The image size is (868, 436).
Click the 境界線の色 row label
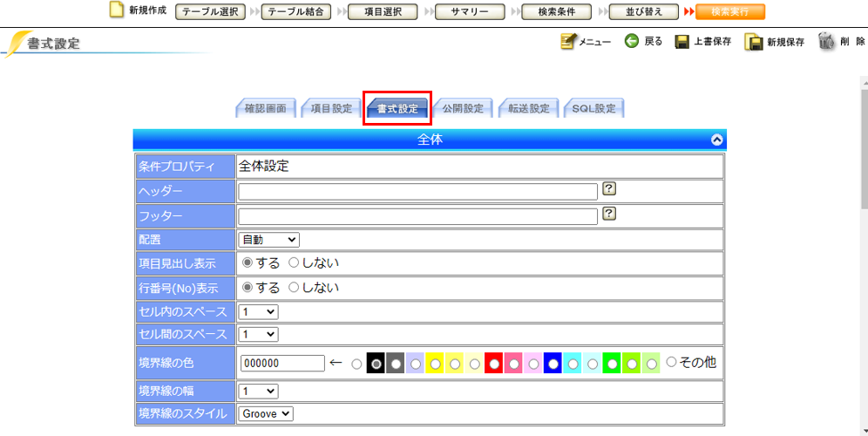tap(185, 363)
